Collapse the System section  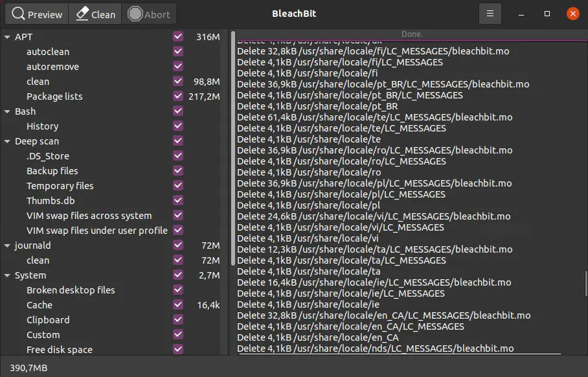6,275
